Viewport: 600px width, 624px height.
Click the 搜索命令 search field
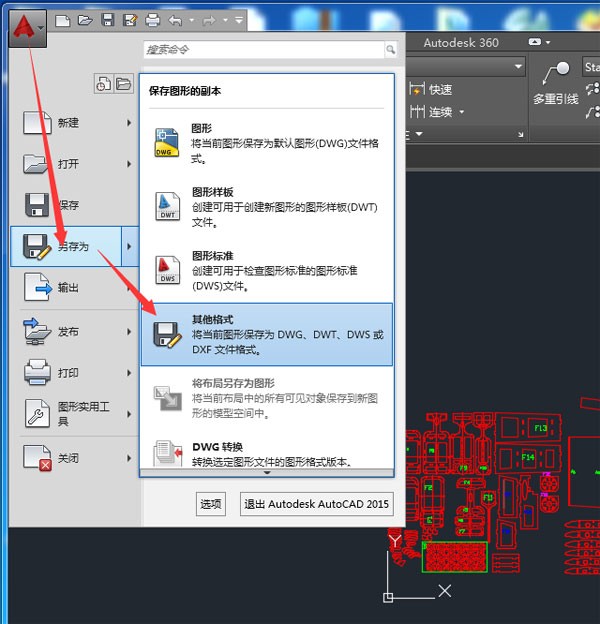click(270, 49)
